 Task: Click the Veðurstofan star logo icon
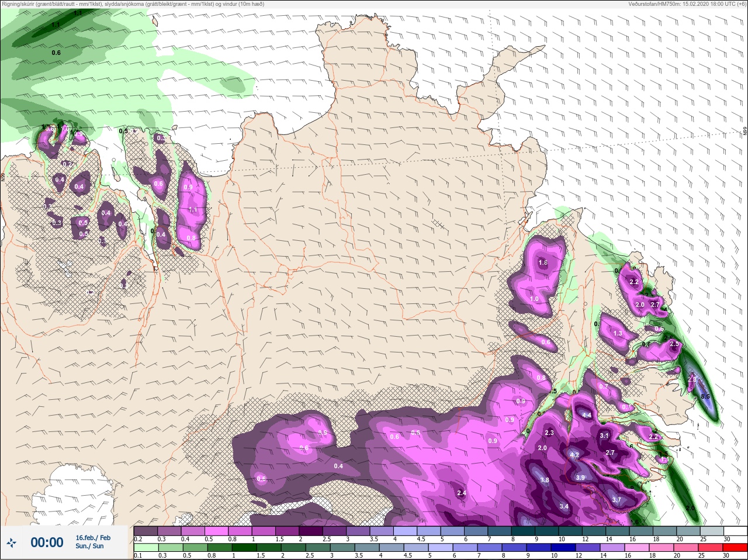pos(12,542)
